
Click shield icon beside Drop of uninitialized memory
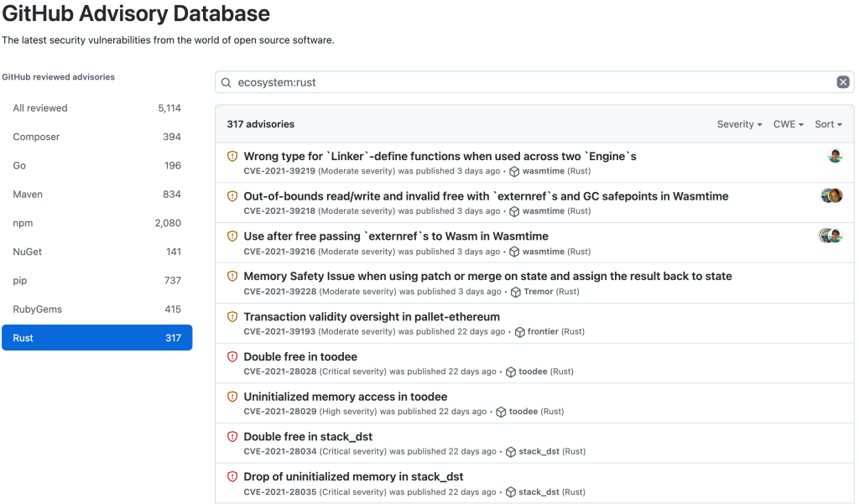click(232, 476)
